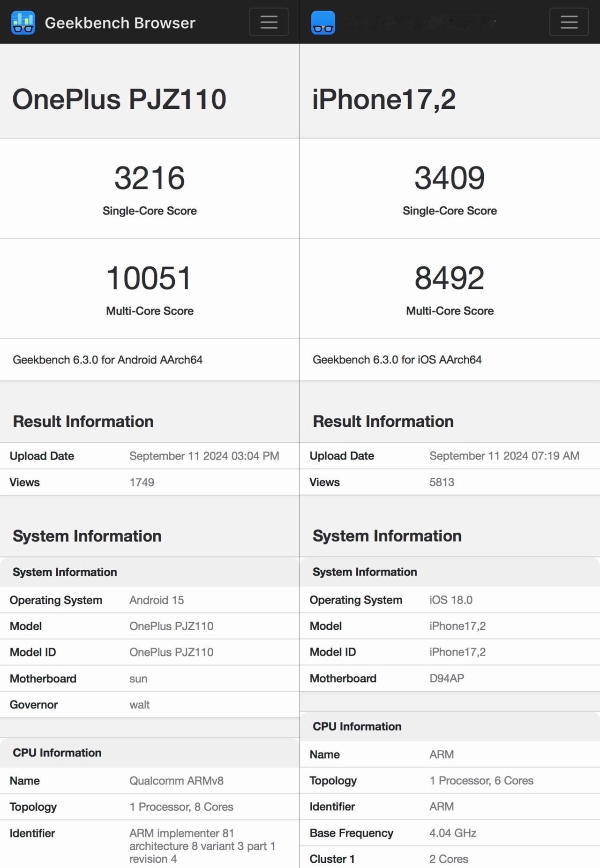Click ARM implementer 81 identifier text
Image resolution: width=600 pixels, height=868 pixels.
coord(202,846)
